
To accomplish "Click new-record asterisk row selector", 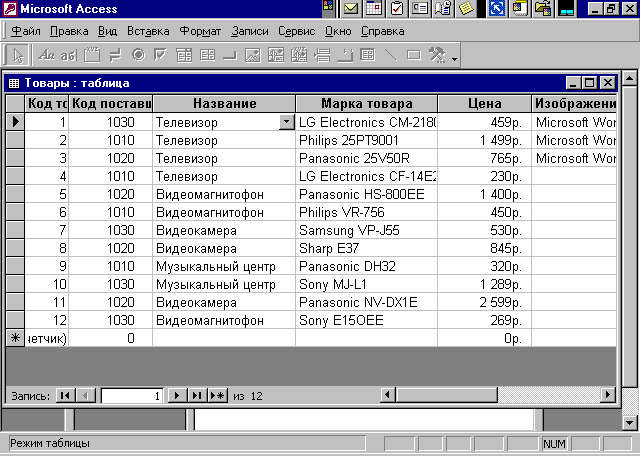I will click(x=15, y=338).
